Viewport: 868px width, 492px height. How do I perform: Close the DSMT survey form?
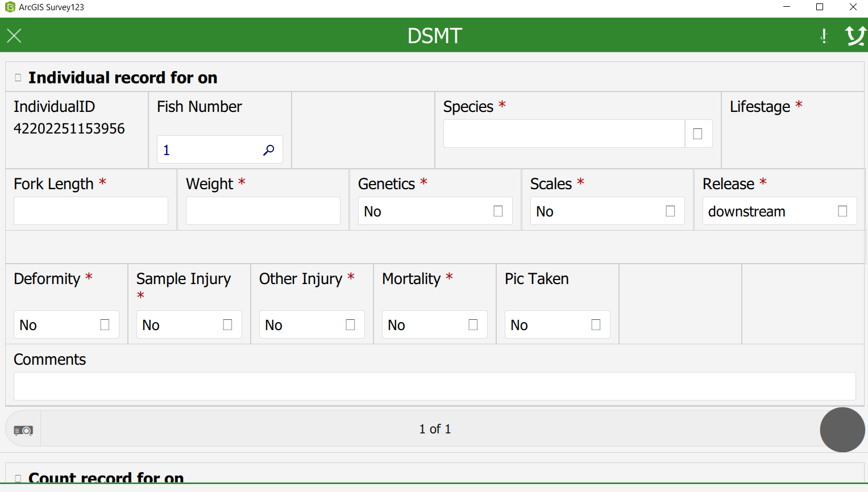14,35
